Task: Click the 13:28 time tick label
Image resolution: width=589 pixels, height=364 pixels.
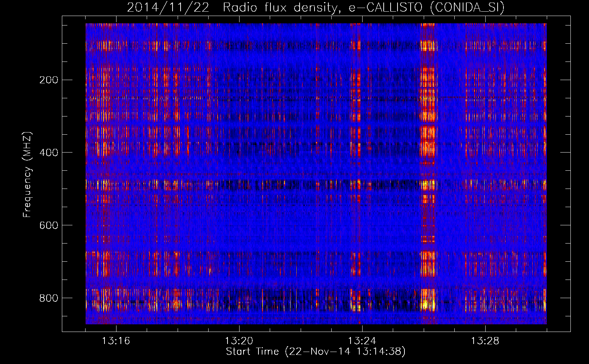Action: click(485, 341)
